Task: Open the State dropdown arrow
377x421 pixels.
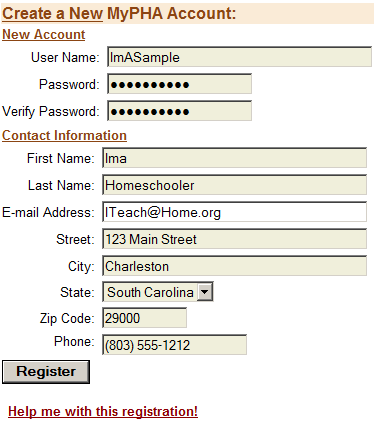Action: (x=204, y=292)
